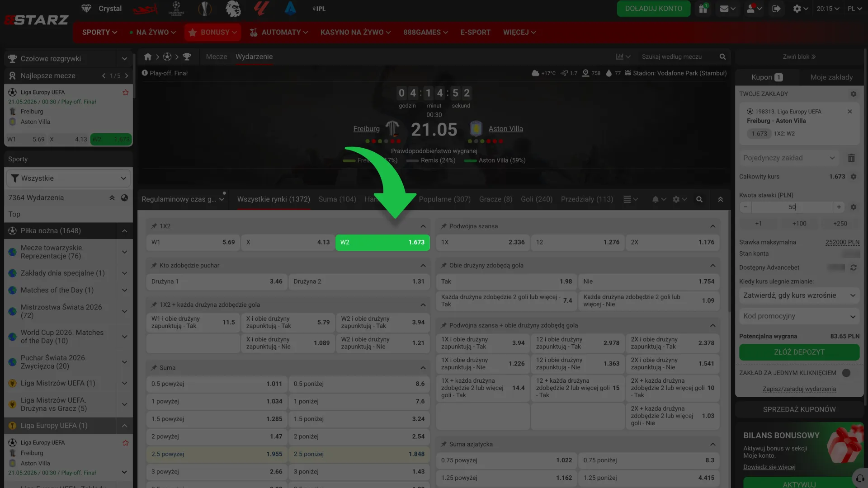
Task: Collapse all markets with double chevron
Action: 721,199
